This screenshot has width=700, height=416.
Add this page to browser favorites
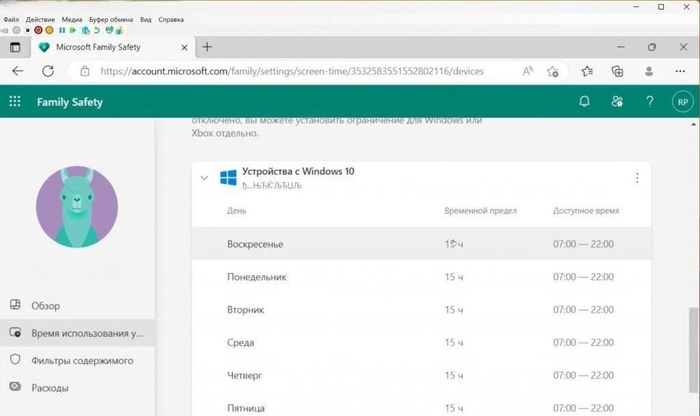click(553, 72)
